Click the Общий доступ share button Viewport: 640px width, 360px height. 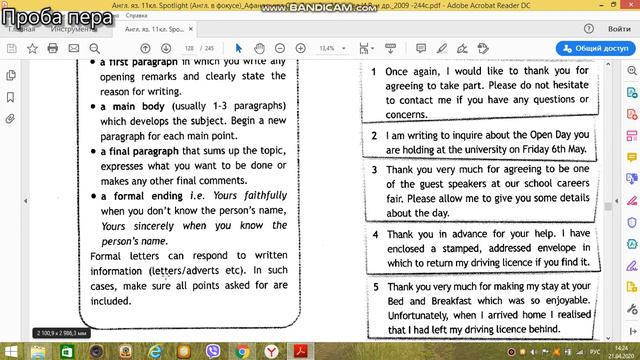coord(596,49)
